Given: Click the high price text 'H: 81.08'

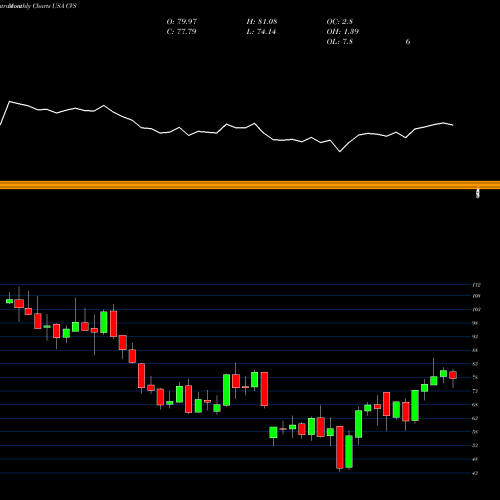Looking at the screenshot, I should coord(262,22).
